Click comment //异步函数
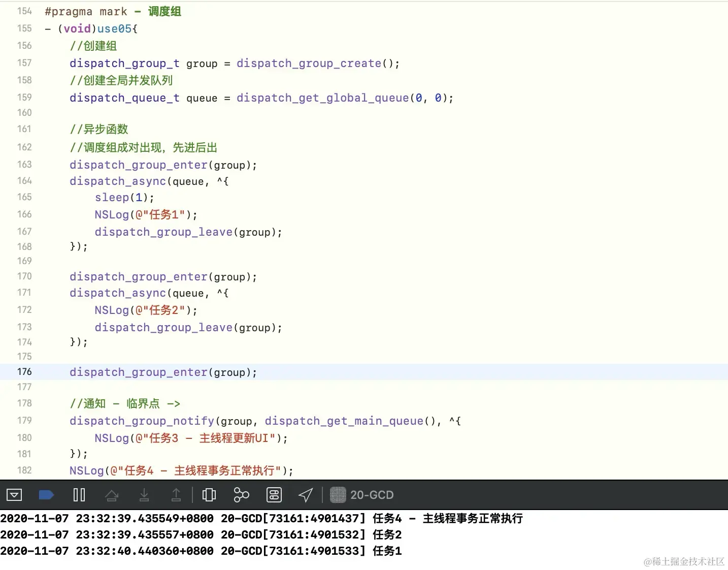 [99, 130]
